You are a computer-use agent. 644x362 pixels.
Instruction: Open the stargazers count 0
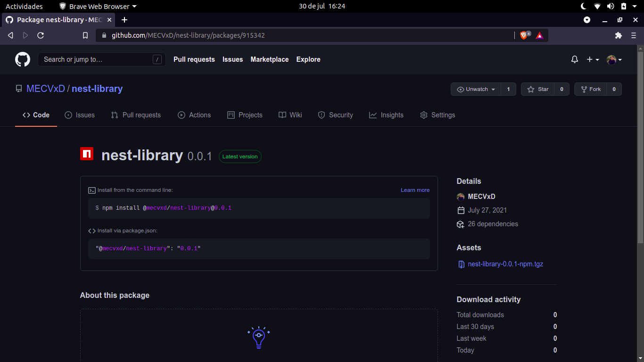pyautogui.click(x=561, y=89)
